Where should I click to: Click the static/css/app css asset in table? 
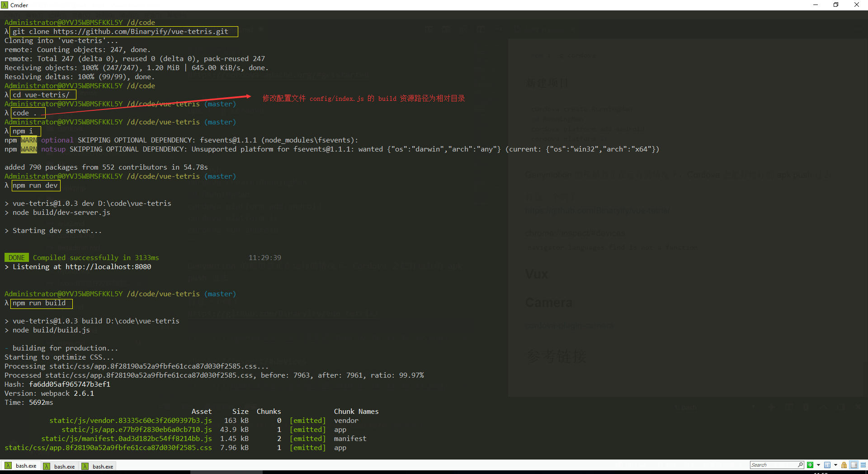[x=108, y=448]
